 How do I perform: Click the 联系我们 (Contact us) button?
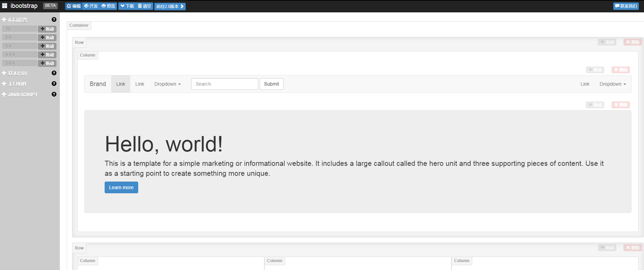point(626,6)
